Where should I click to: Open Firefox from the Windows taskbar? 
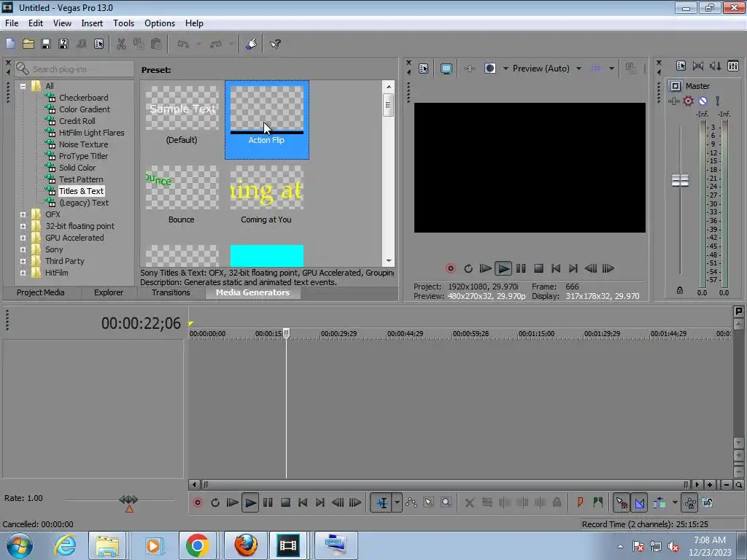click(x=246, y=545)
